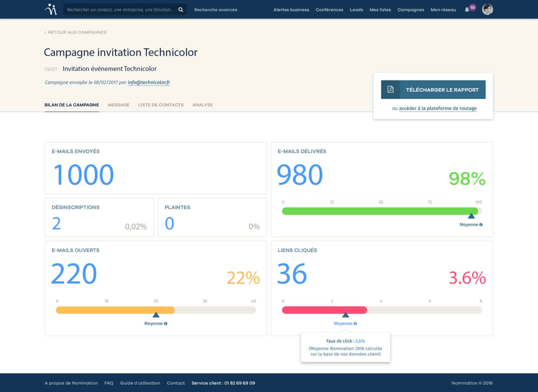Click the info icon beside Moyenne under e-mails ouverts
This screenshot has height=392, width=538.
pos(166,324)
